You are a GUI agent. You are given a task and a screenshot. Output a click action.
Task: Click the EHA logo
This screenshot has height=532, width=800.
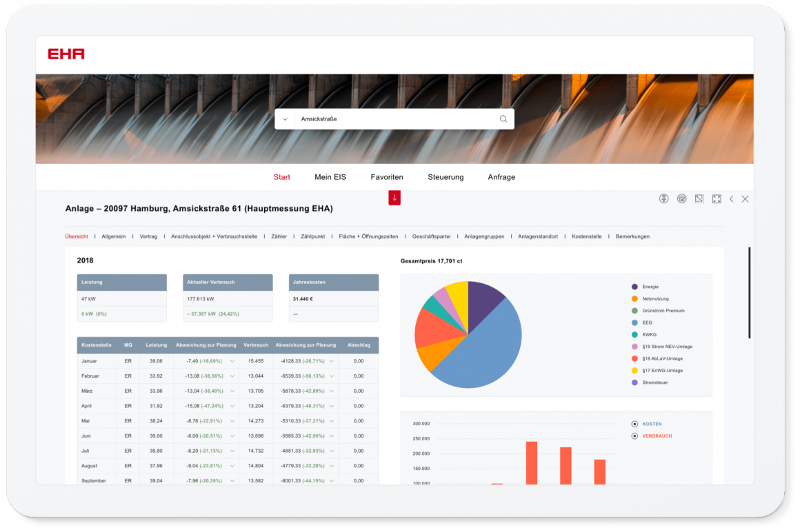tap(66, 54)
